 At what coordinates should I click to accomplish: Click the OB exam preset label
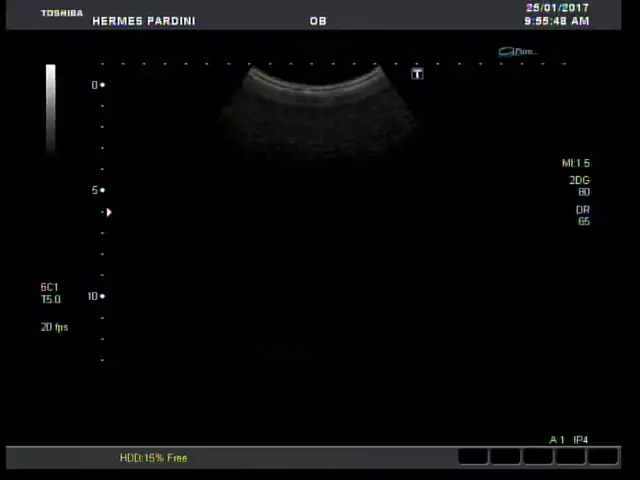click(317, 21)
